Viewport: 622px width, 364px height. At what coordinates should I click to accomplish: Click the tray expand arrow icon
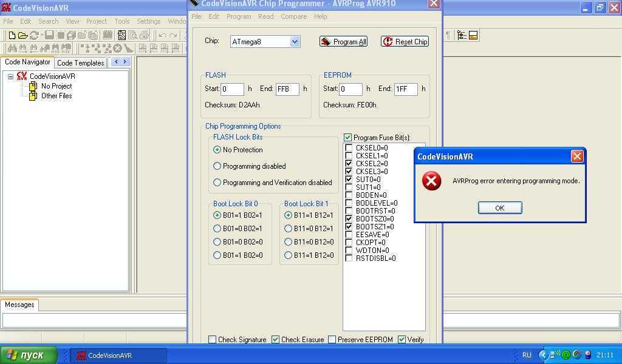click(542, 355)
